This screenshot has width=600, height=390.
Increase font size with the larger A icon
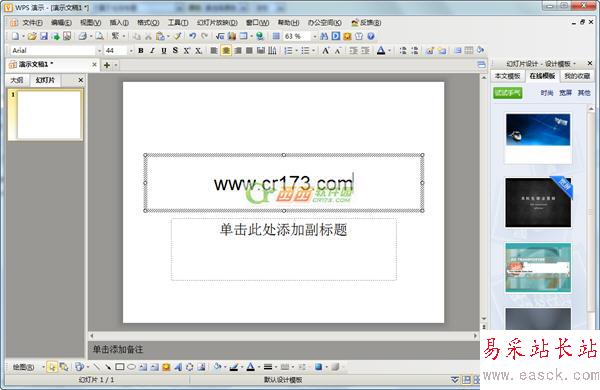(326, 51)
